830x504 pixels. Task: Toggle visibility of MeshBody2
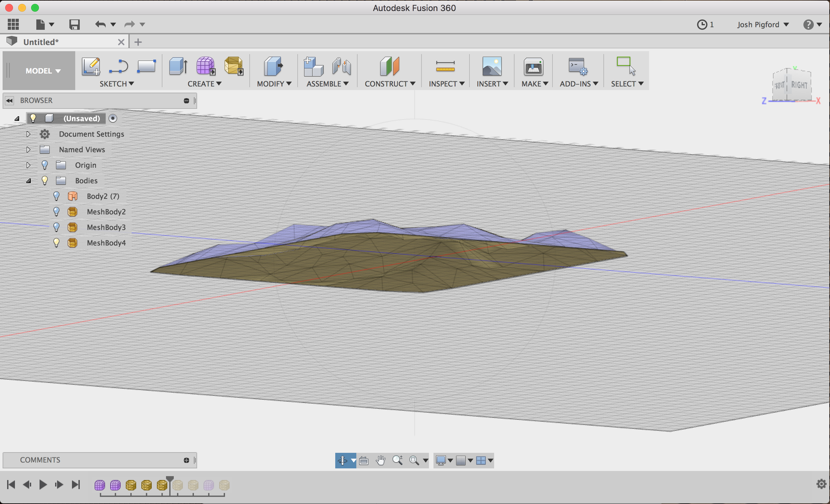[56, 212]
